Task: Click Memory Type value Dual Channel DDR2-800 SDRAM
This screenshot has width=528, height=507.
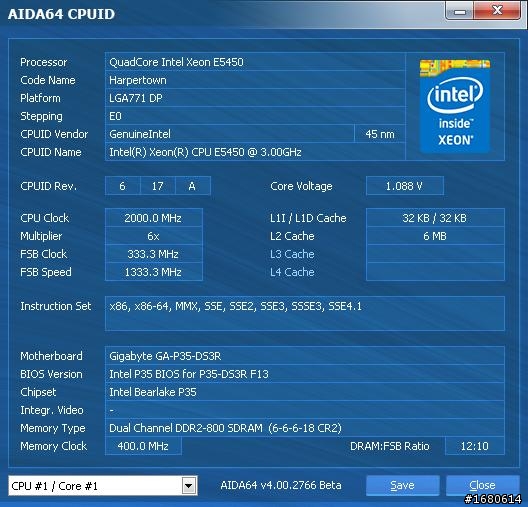Action: (305, 428)
